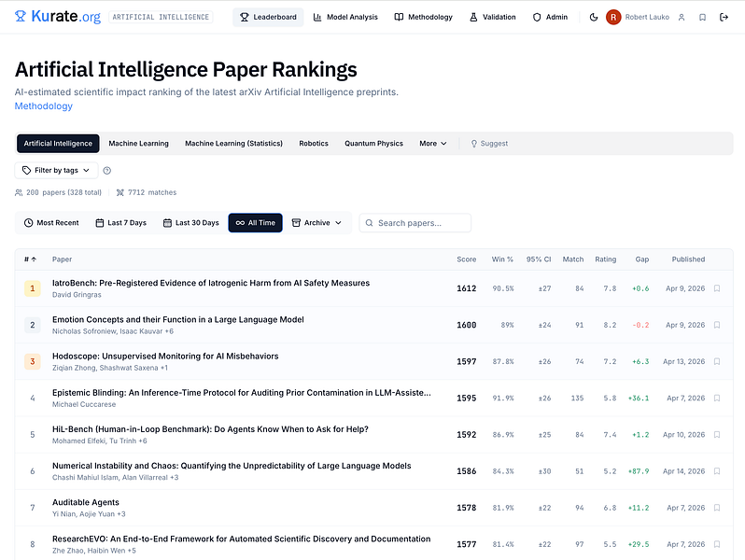Viewport: 745px width, 560px height.
Task: Sort by 95% CI column
Action: coord(539,259)
